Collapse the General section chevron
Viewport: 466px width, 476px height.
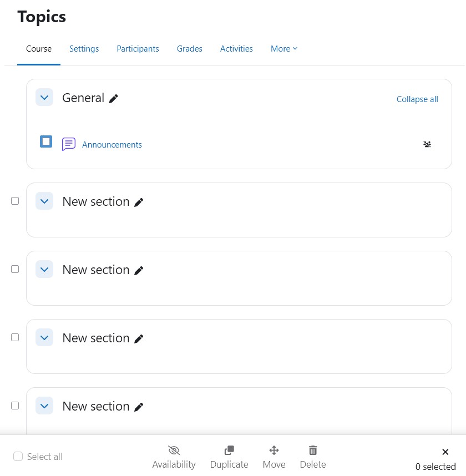coord(44,98)
